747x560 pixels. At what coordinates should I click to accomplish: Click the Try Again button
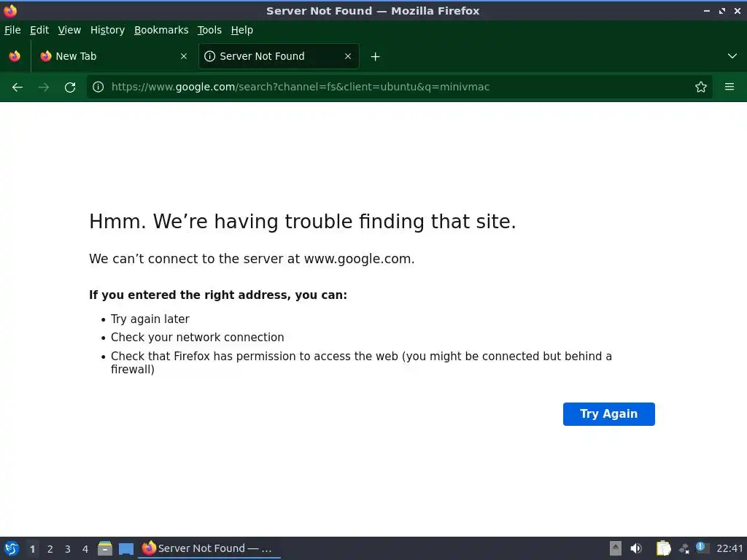tap(609, 414)
